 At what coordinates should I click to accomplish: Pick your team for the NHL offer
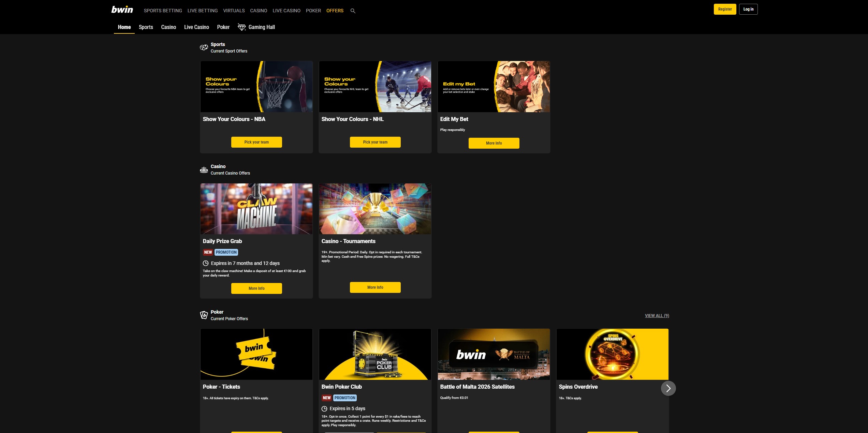375,142
